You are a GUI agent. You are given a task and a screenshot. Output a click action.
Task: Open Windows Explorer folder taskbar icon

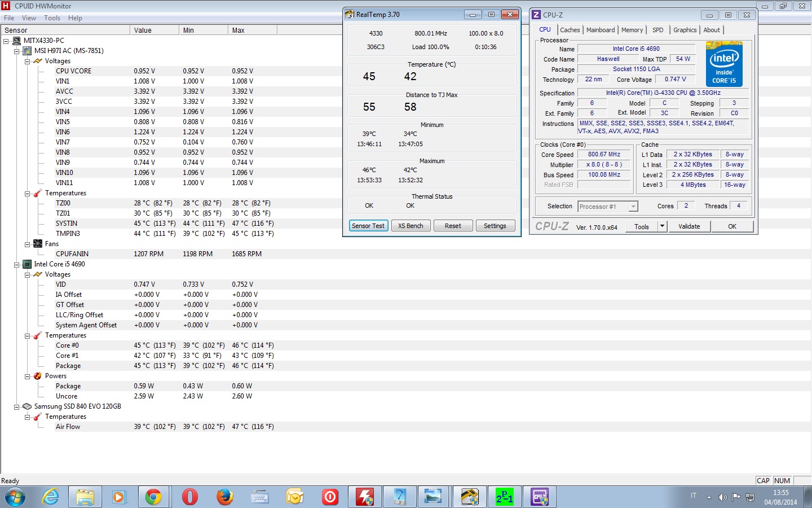(x=85, y=497)
